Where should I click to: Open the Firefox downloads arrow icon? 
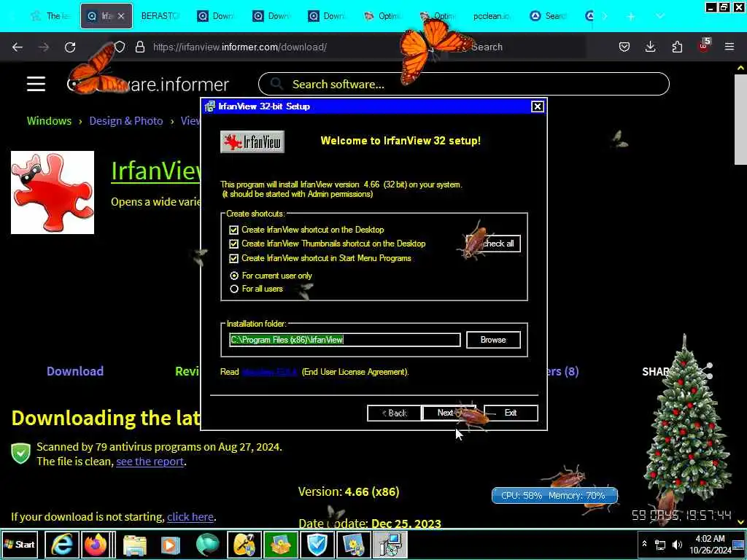tap(650, 47)
